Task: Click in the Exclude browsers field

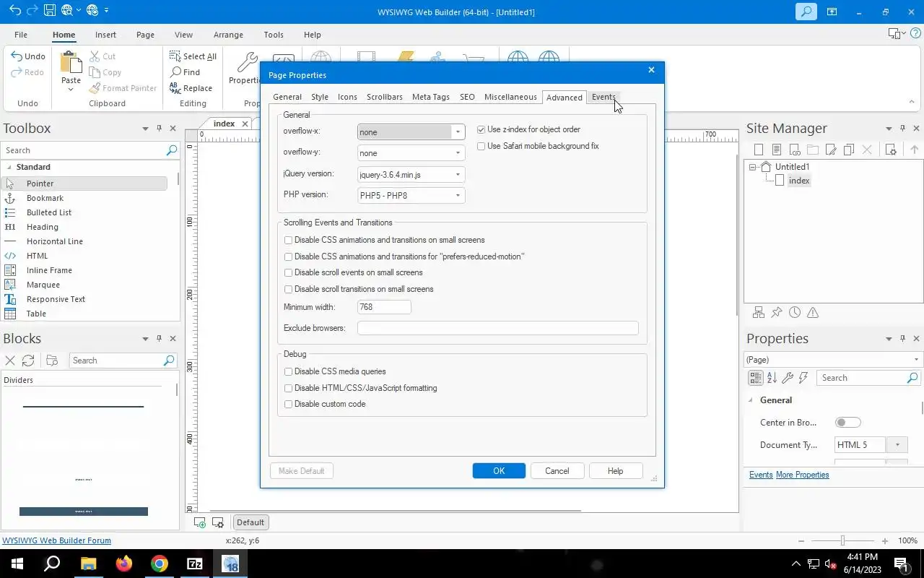Action: tap(497, 328)
